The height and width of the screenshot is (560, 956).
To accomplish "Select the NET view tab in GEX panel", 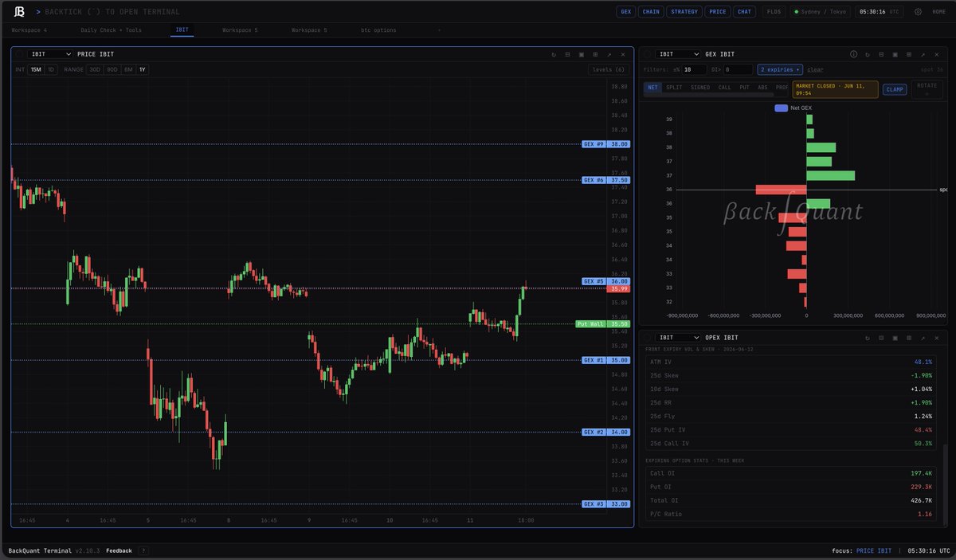I will pos(652,88).
